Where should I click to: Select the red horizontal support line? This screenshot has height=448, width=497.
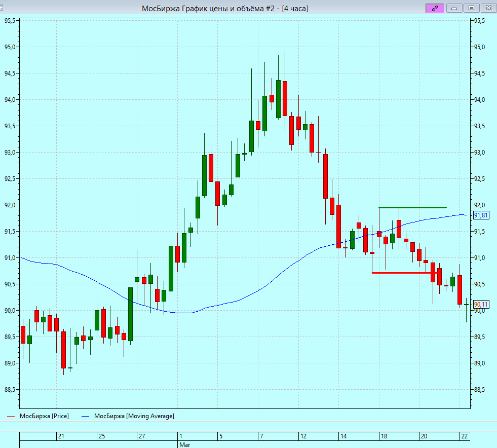tap(406, 273)
